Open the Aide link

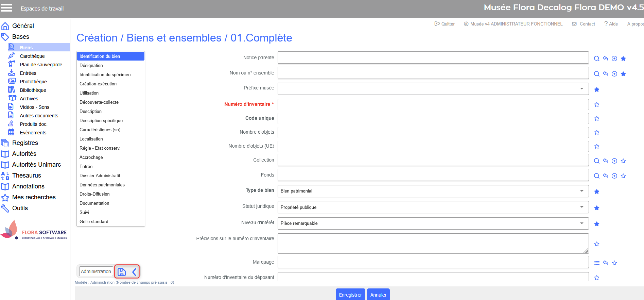(x=611, y=24)
